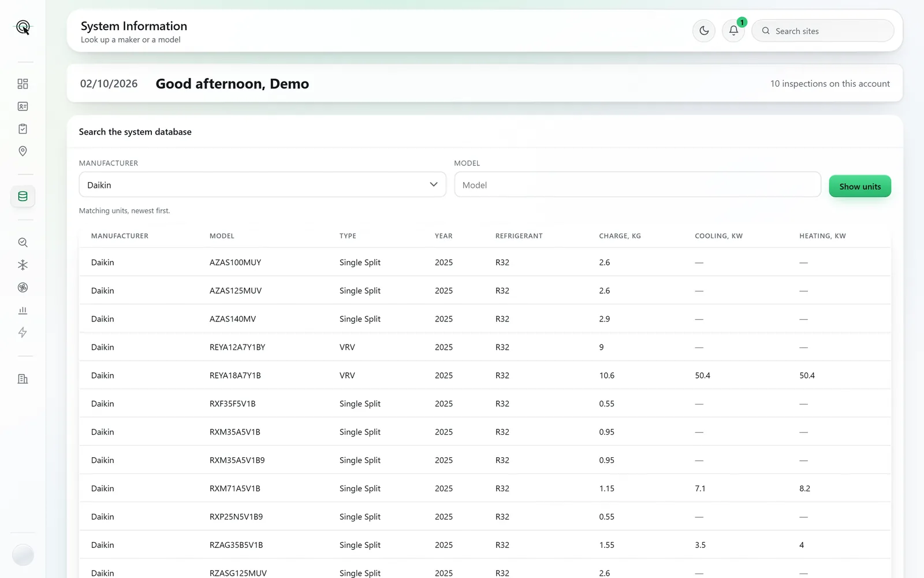Open the contacts card sidebar icon
The image size is (924, 578).
click(x=23, y=106)
